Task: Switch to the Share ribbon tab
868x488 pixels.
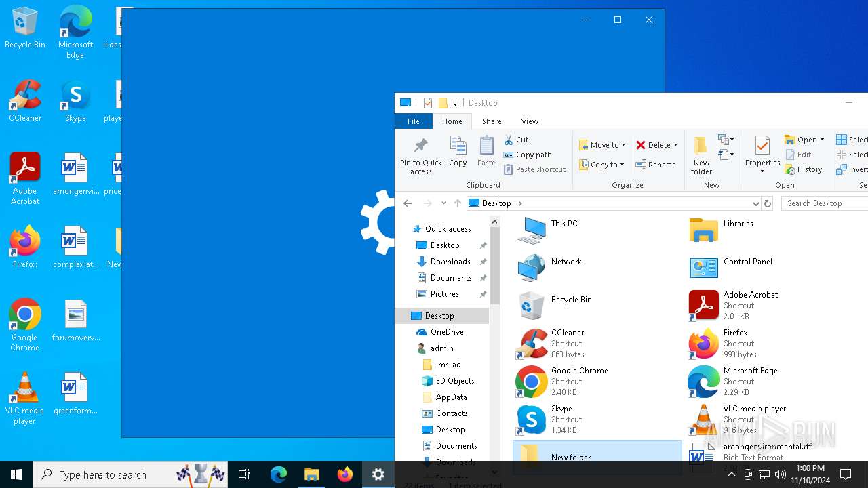Action: 492,121
